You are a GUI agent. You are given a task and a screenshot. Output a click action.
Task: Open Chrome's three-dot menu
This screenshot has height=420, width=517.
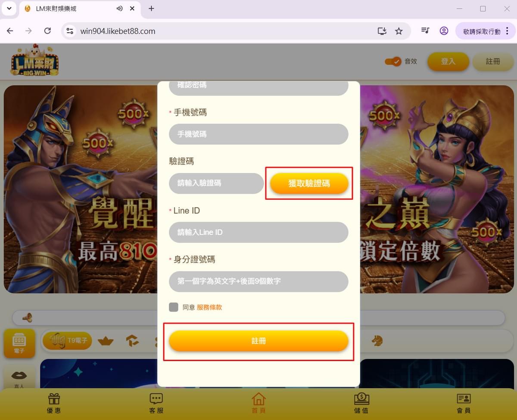point(507,31)
